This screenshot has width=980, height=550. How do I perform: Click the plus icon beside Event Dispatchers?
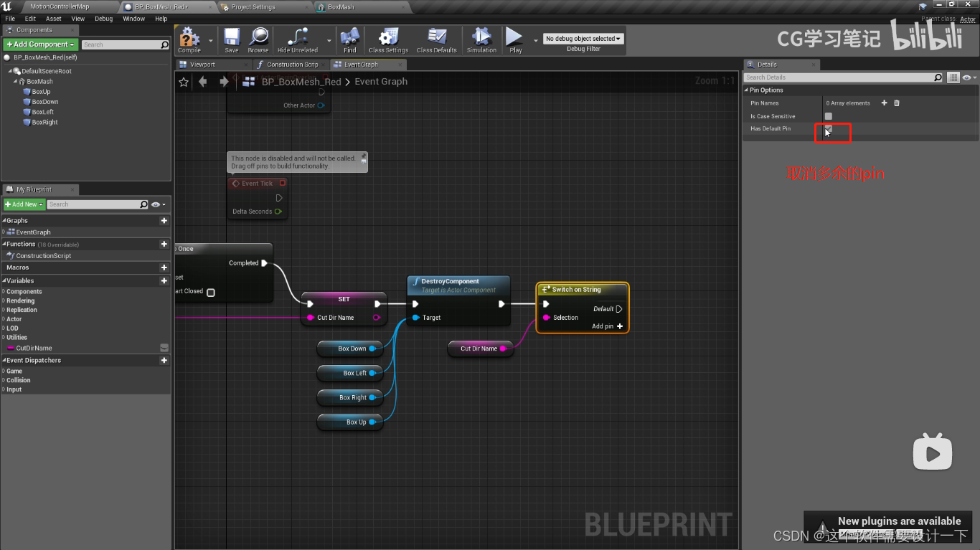tap(164, 361)
